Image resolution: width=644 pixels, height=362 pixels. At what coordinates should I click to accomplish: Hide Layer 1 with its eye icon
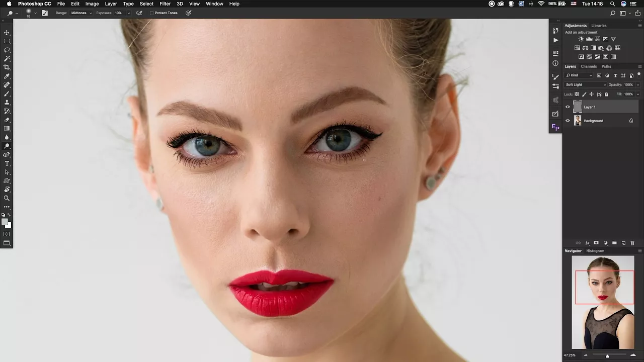568,107
